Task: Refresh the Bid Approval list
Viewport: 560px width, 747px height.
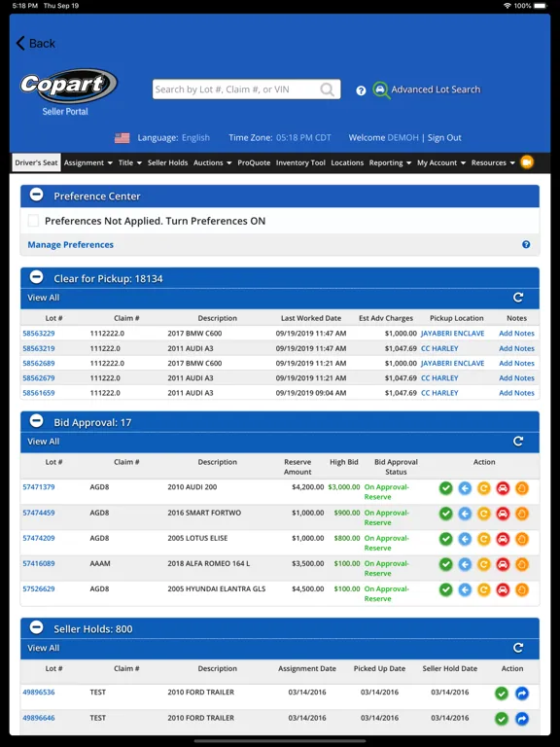Action: click(x=518, y=442)
